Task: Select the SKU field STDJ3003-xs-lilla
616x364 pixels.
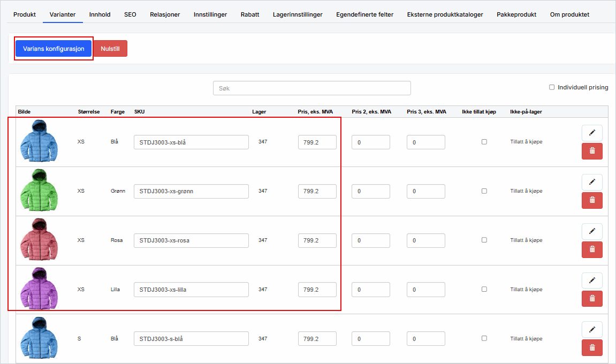Action: click(x=191, y=290)
